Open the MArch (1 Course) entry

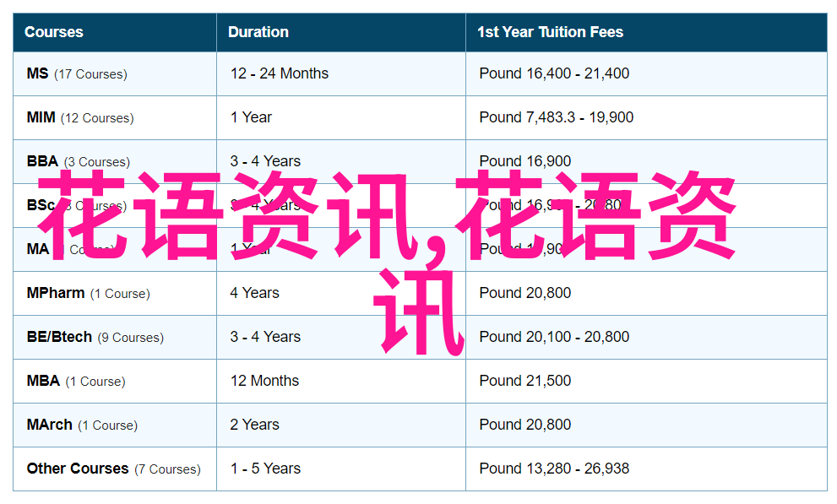click(82, 425)
